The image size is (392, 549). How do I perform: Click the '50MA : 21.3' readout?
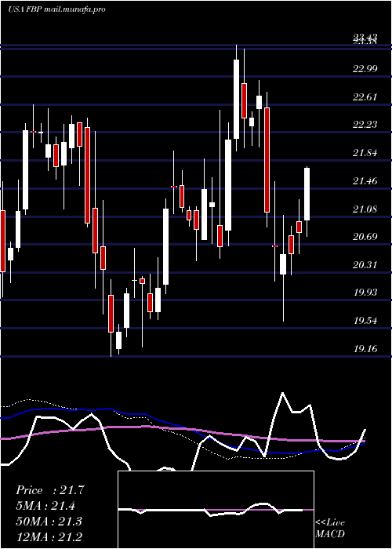point(49,521)
